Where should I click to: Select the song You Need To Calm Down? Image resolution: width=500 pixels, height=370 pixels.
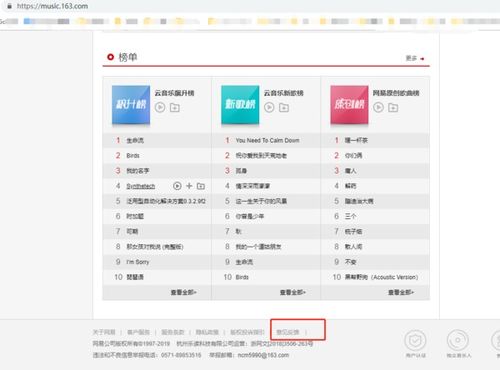pyautogui.click(x=267, y=140)
